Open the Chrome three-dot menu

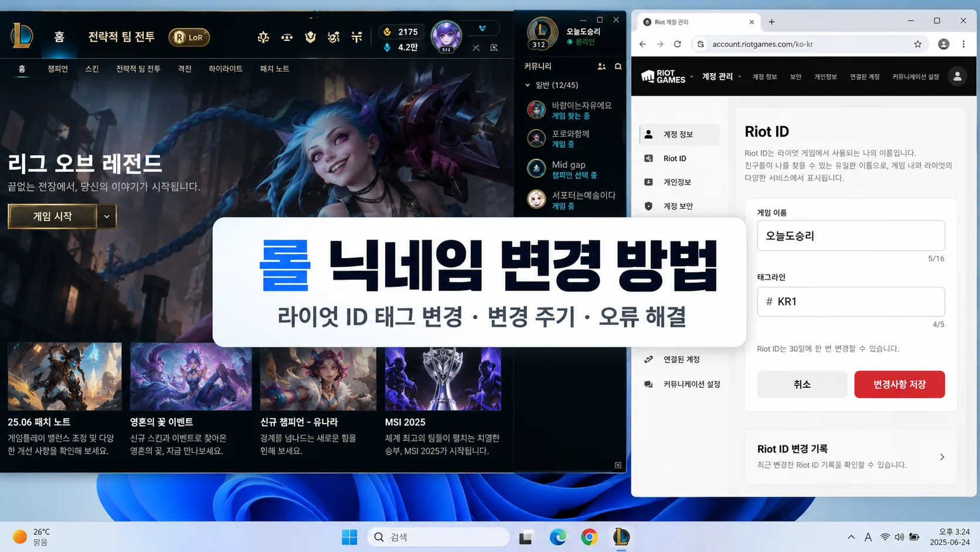964,44
